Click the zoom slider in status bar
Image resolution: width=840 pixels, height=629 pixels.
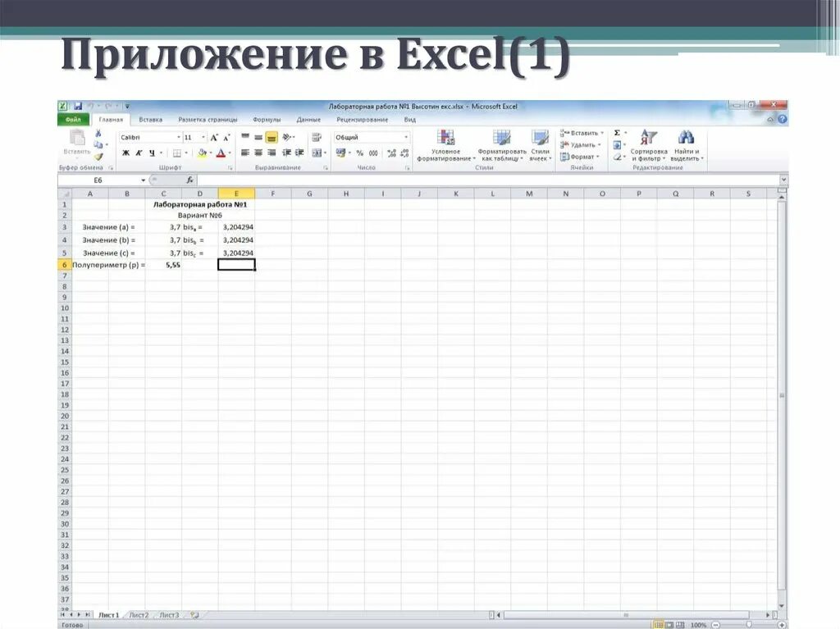click(749, 625)
